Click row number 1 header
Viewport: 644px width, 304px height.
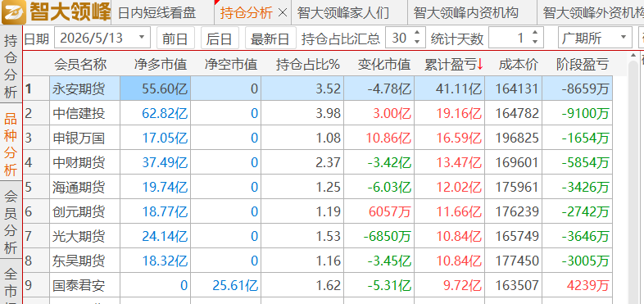(x=36, y=88)
